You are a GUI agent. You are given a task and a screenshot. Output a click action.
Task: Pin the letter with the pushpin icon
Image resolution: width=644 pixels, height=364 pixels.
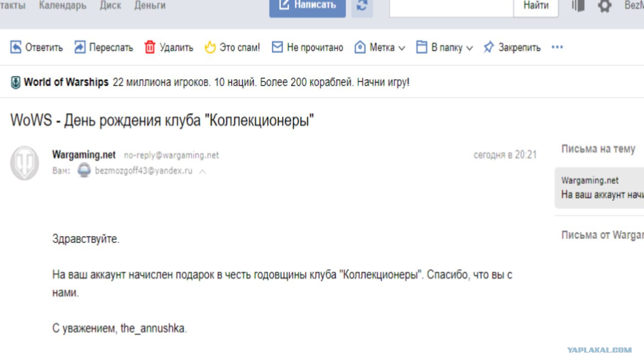tap(489, 47)
